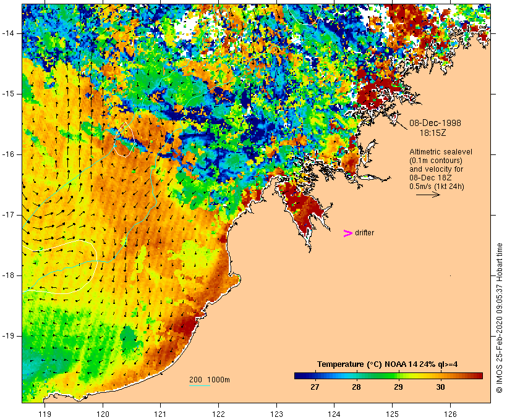Click longitude axis label 126
Screen dimensions: 507x420
point(450,414)
